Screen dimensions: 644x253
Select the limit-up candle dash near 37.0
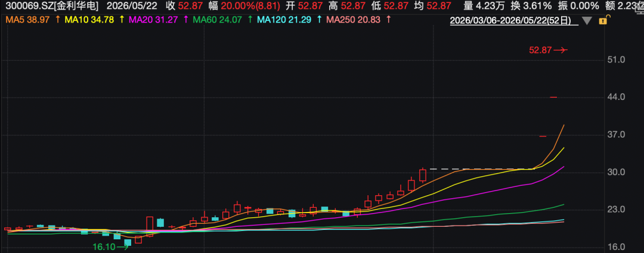click(x=543, y=136)
